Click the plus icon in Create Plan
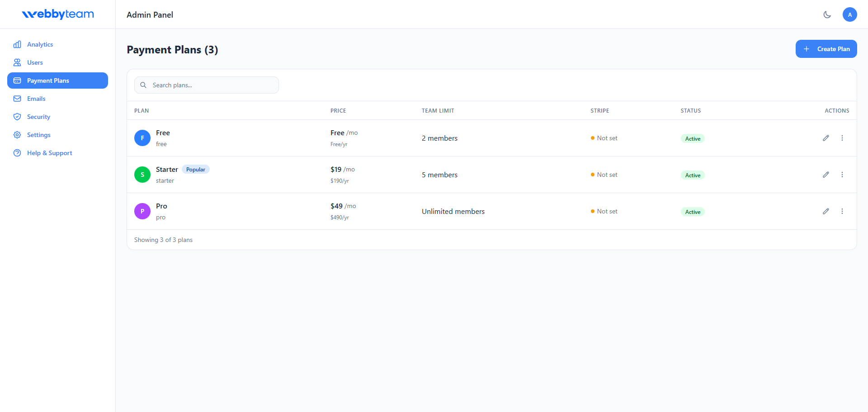Viewport: 868px width, 412px height. click(807, 49)
